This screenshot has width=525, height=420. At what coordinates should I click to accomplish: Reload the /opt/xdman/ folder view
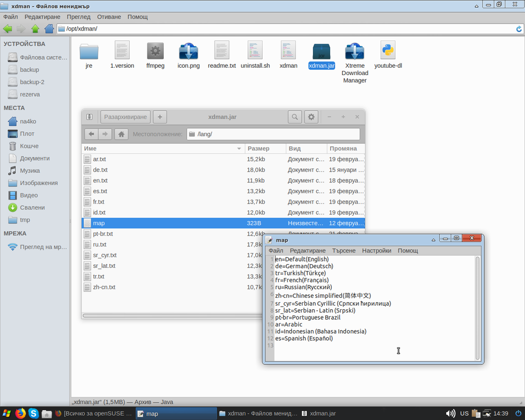point(519,29)
